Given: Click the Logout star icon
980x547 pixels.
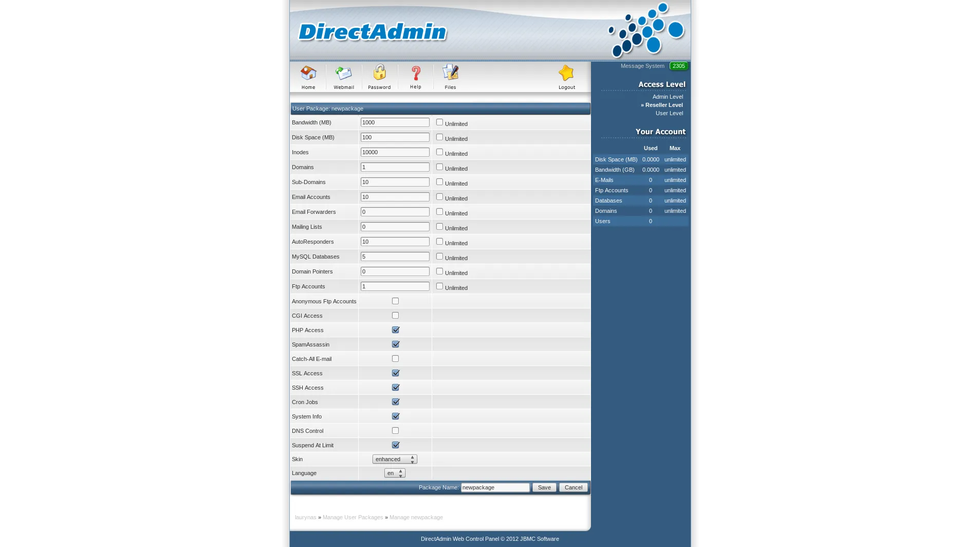Looking at the screenshot, I should (566, 74).
